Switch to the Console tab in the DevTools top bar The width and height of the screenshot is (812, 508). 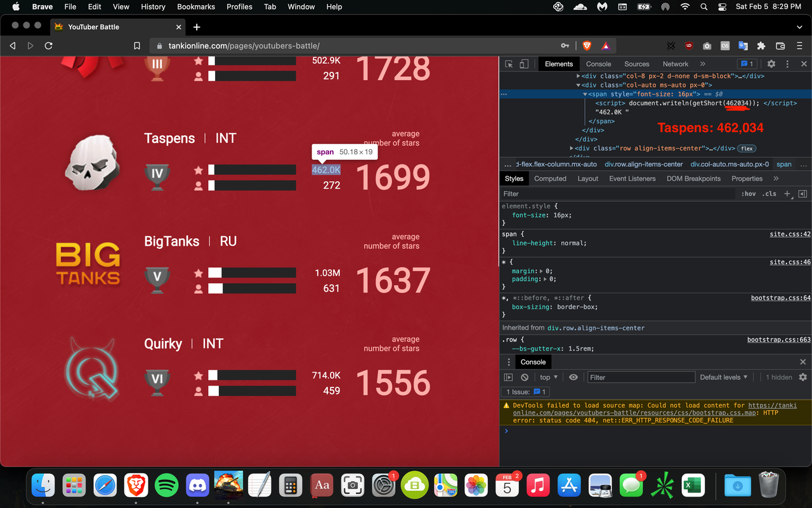pyautogui.click(x=598, y=64)
